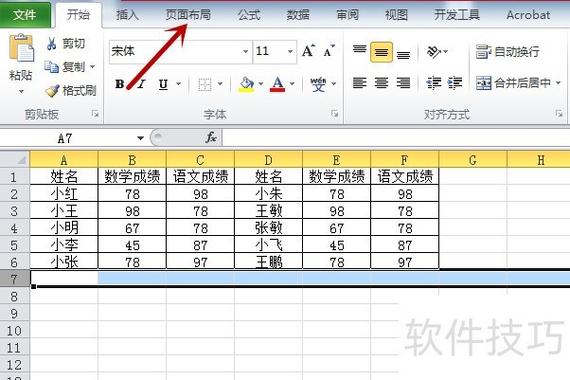
Task: Open Clipboard group dialog launcher
Action: click(95, 114)
